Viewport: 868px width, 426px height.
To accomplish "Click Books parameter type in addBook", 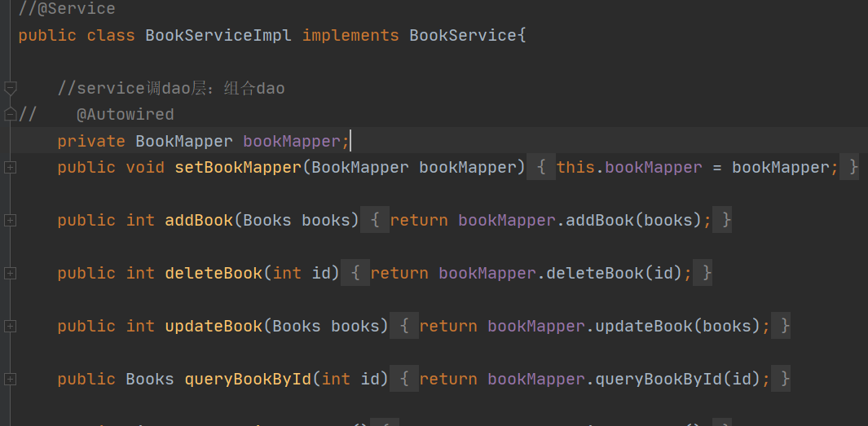I will [267, 220].
